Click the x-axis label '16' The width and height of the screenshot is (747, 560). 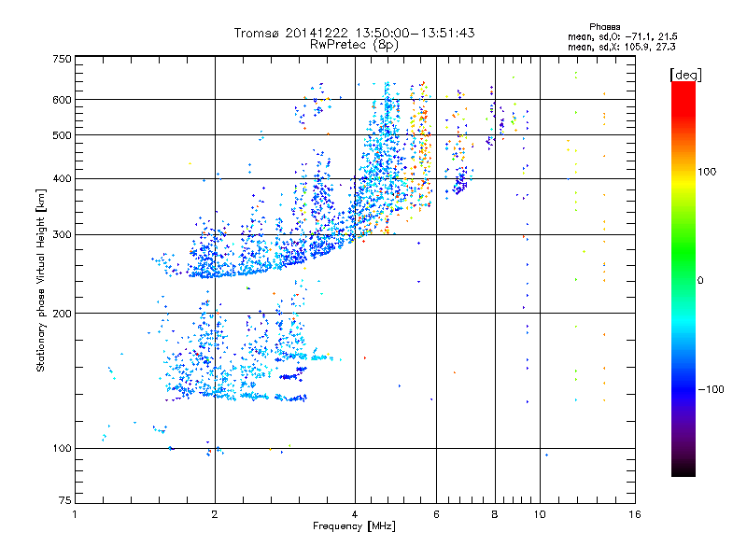point(635,514)
